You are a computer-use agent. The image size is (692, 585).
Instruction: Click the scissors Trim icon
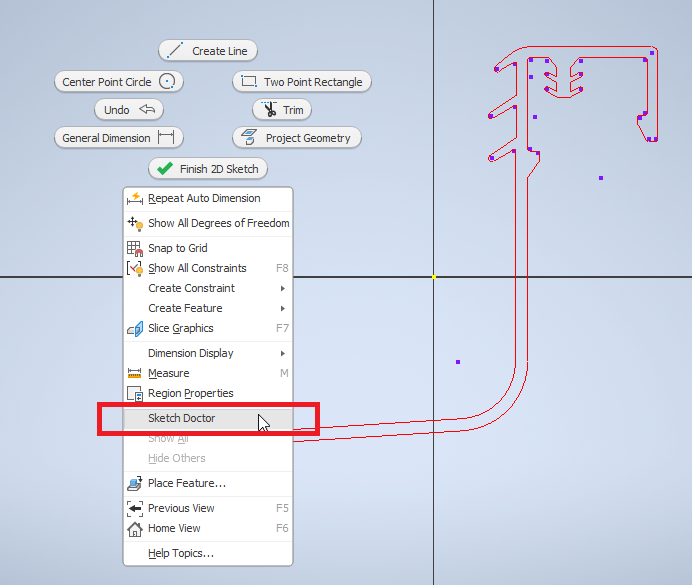269,109
